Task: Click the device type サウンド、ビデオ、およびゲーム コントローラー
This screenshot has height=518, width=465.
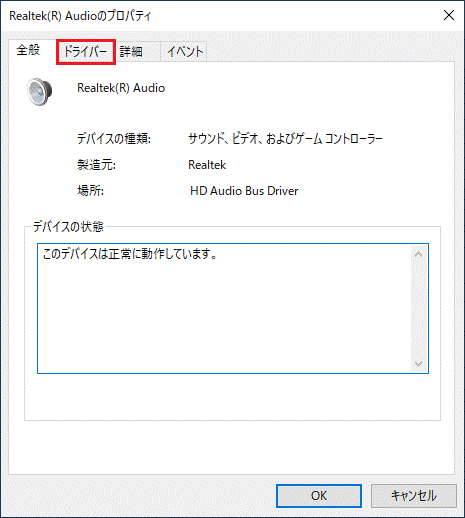Action: [285, 139]
